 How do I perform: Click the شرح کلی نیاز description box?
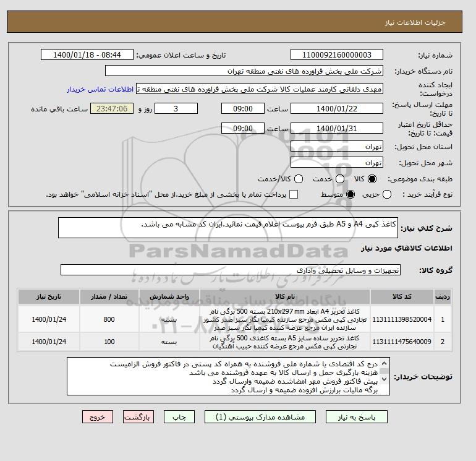227,228
